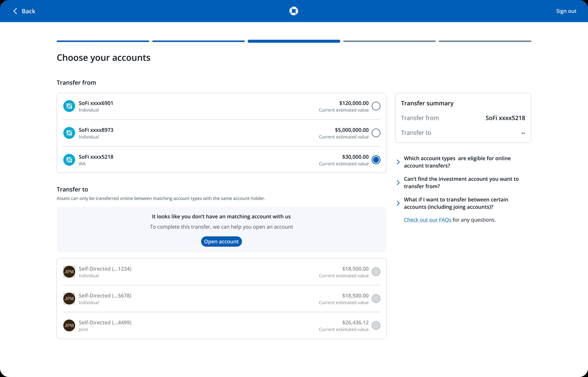
Task: Click $5,000,000.00 value text
Action: [x=351, y=130]
